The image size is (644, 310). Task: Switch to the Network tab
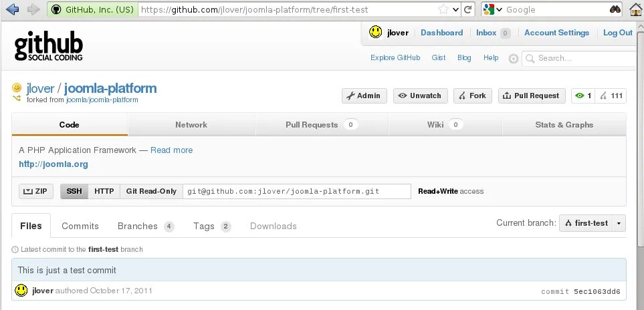pos(191,125)
